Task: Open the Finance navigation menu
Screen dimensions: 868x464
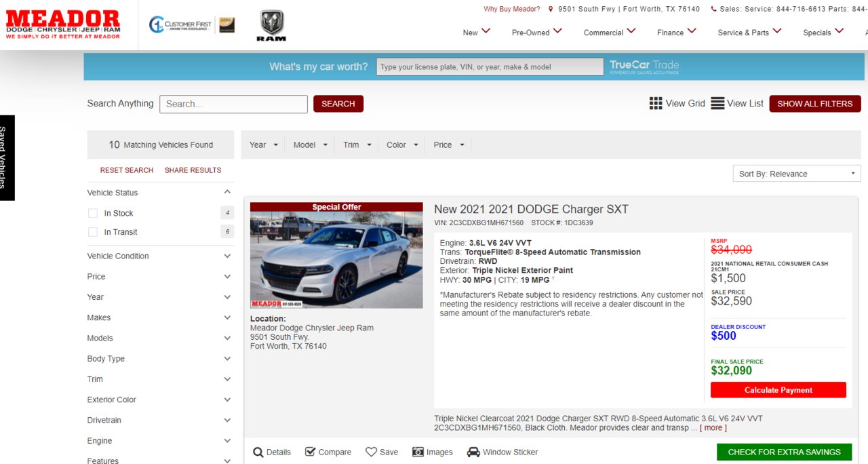Action: point(677,32)
